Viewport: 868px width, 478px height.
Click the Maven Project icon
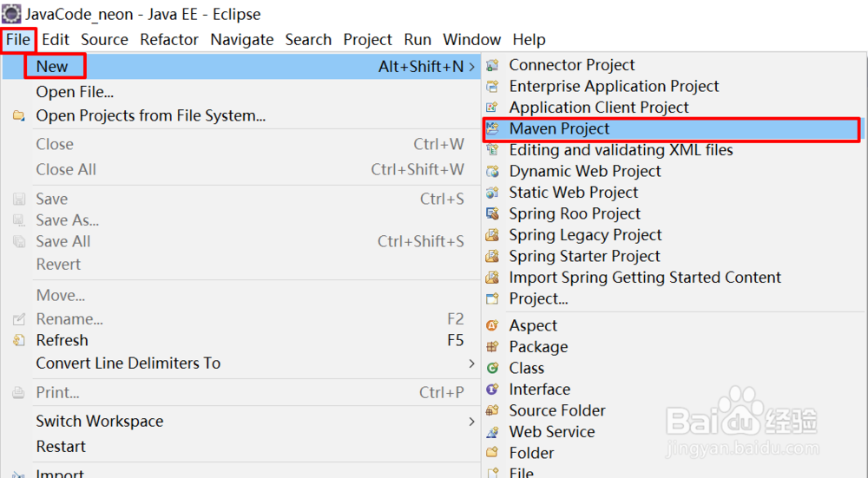pyautogui.click(x=493, y=129)
